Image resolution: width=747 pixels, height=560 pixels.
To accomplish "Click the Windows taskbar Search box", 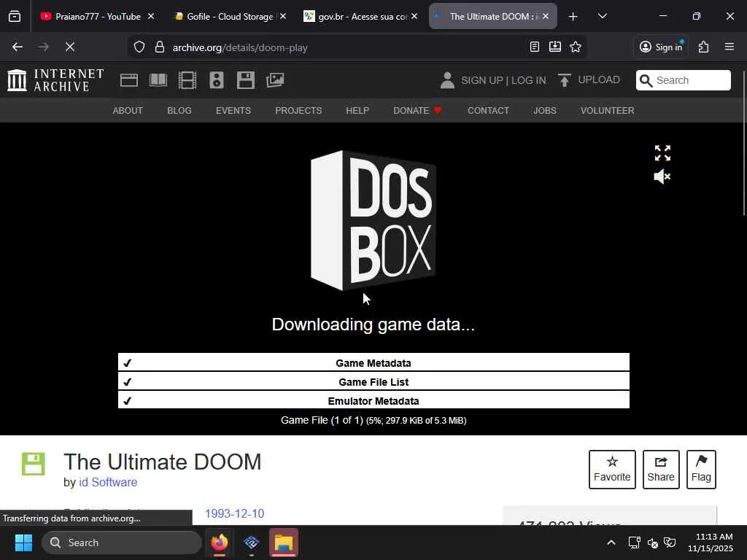I will coord(122,542).
